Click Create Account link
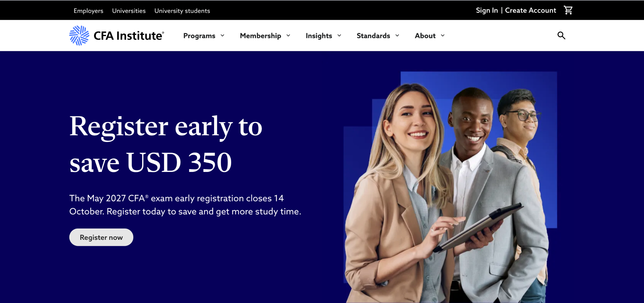This screenshot has width=644, height=303. click(x=530, y=10)
